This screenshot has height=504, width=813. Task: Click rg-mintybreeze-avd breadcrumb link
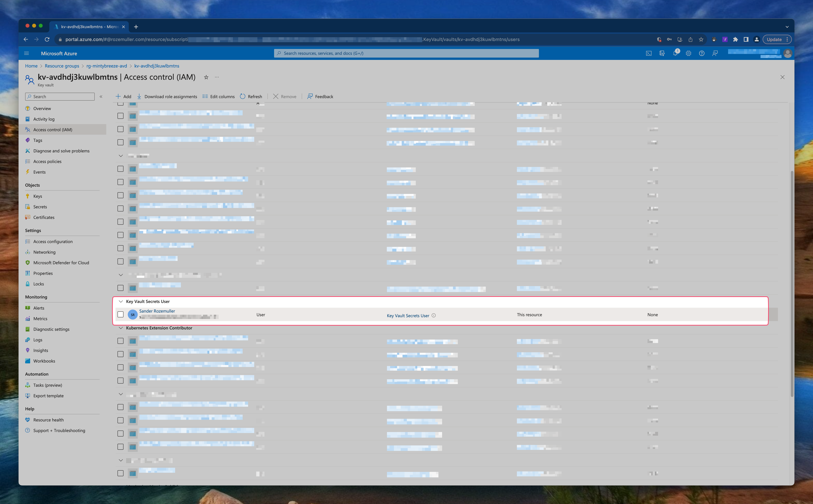(107, 66)
